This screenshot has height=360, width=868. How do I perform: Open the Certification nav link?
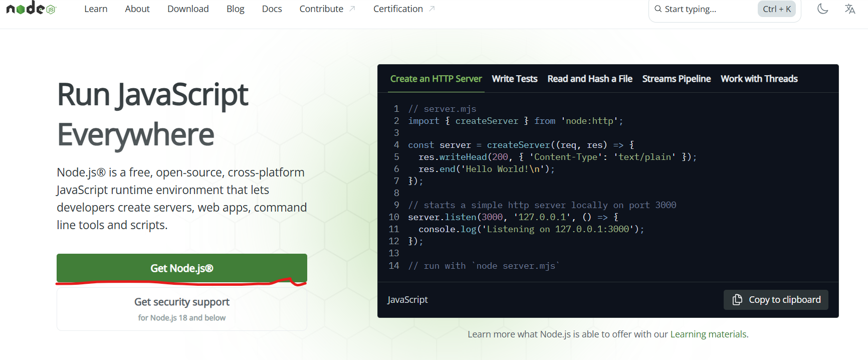coord(398,9)
